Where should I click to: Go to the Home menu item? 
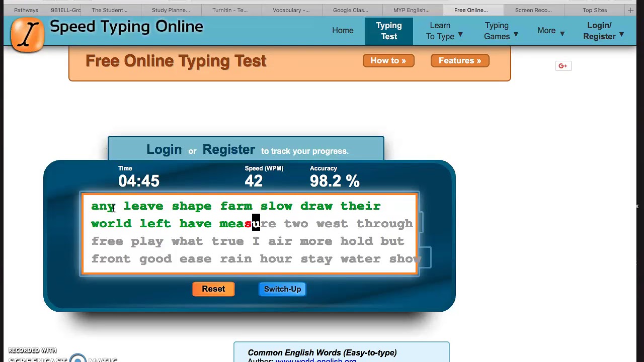click(343, 31)
